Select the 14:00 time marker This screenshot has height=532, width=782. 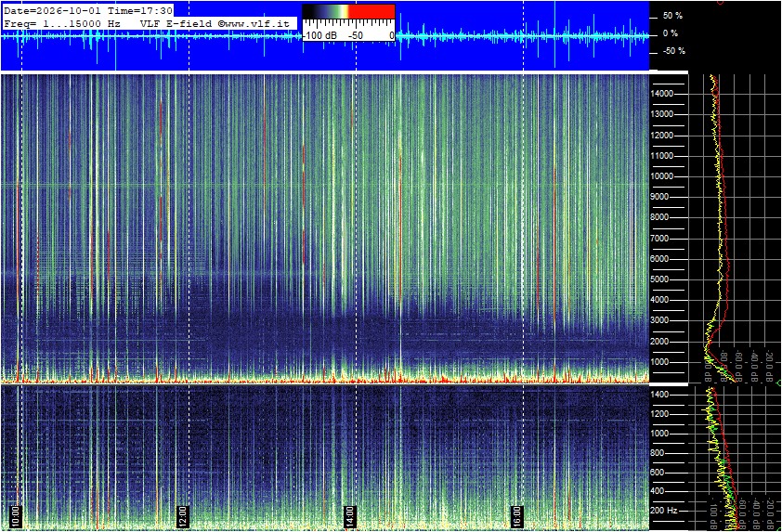(349, 516)
